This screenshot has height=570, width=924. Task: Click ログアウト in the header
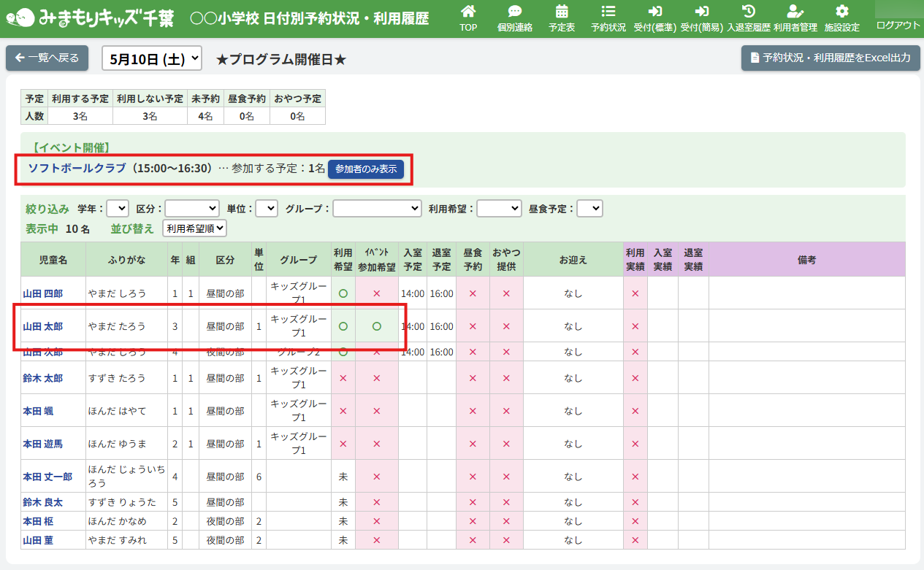[x=898, y=25]
